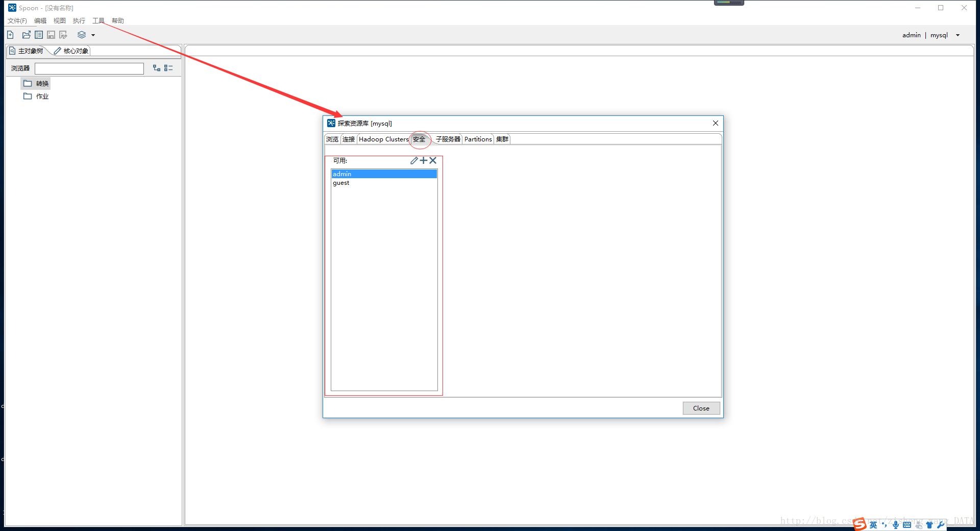This screenshot has width=980, height=531.
Task: Select the perspectives layers icon
Action: [x=82, y=35]
